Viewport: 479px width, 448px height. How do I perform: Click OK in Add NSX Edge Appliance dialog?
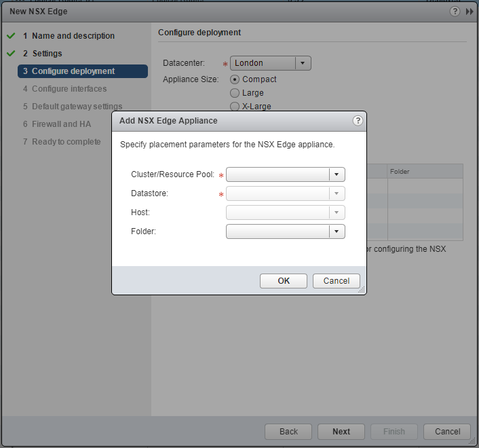(x=284, y=281)
